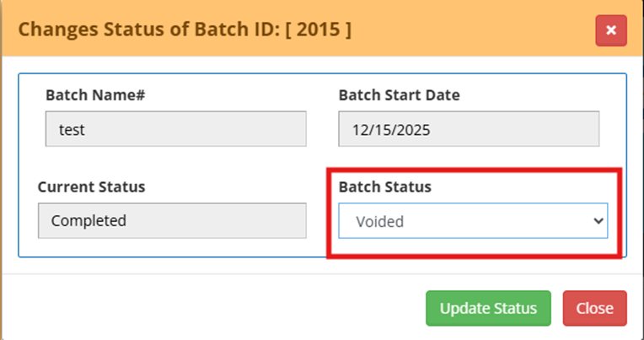Click the Batch Start Date field

coord(468,130)
